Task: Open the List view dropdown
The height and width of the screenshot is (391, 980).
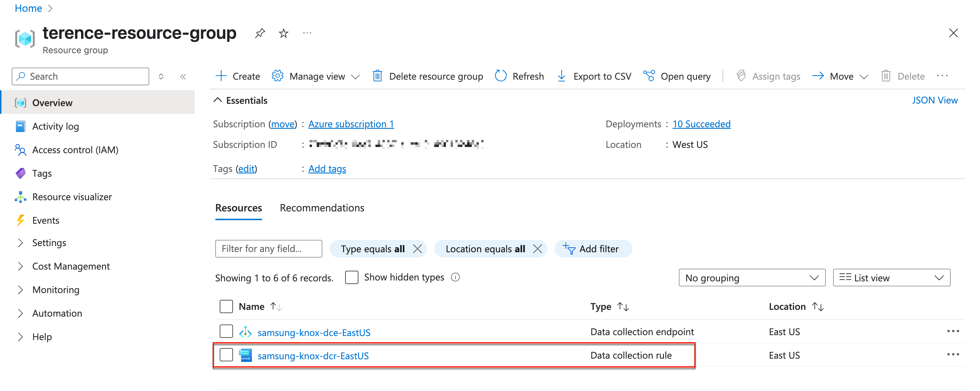Action: click(x=891, y=278)
